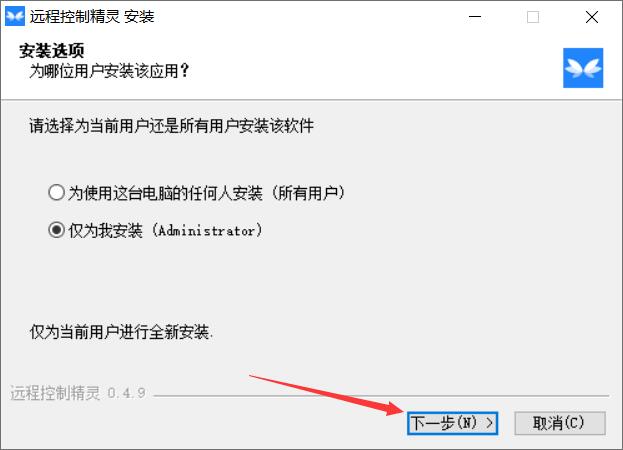Close the 远程控制精灵 installer window

[x=592, y=17]
